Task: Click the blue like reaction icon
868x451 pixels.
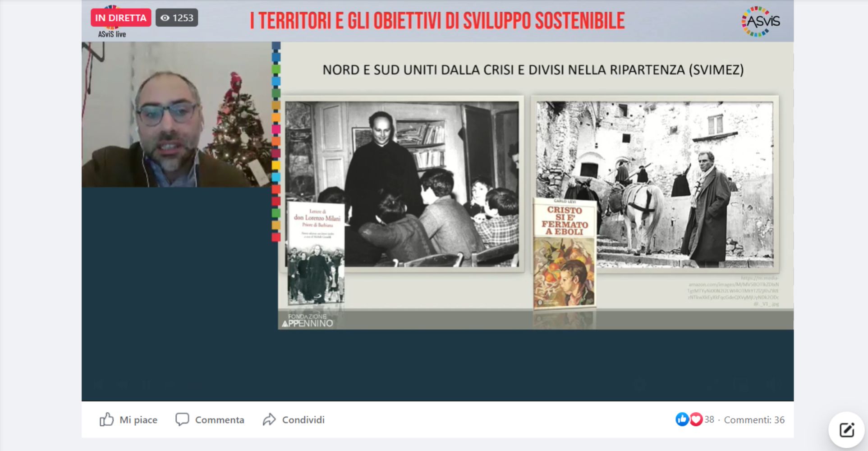Action: pyautogui.click(x=682, y=419)
